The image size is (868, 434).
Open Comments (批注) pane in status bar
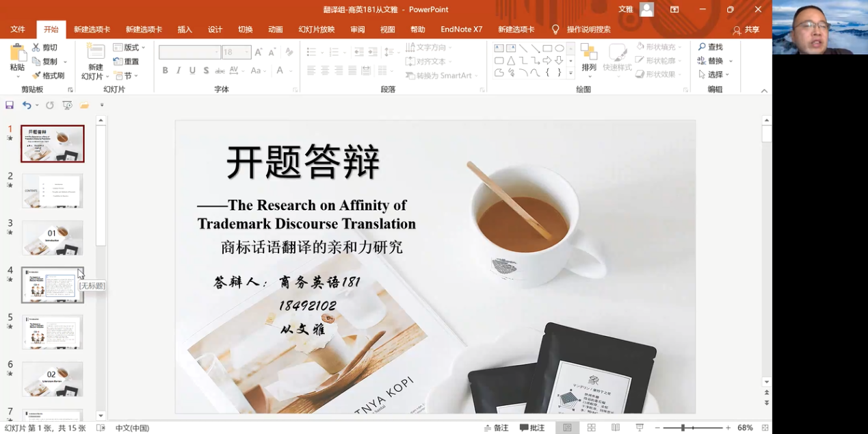[532, 428]
